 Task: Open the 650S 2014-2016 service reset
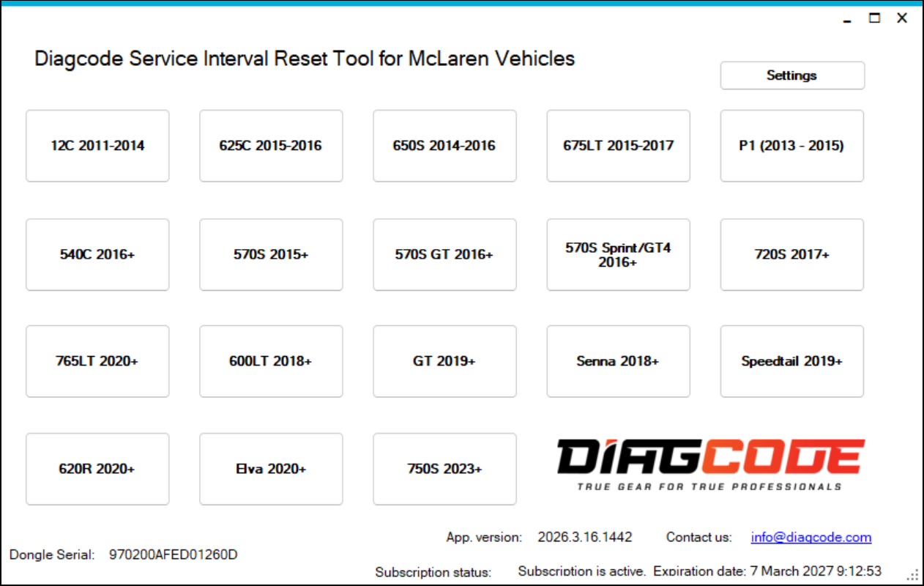444,146
